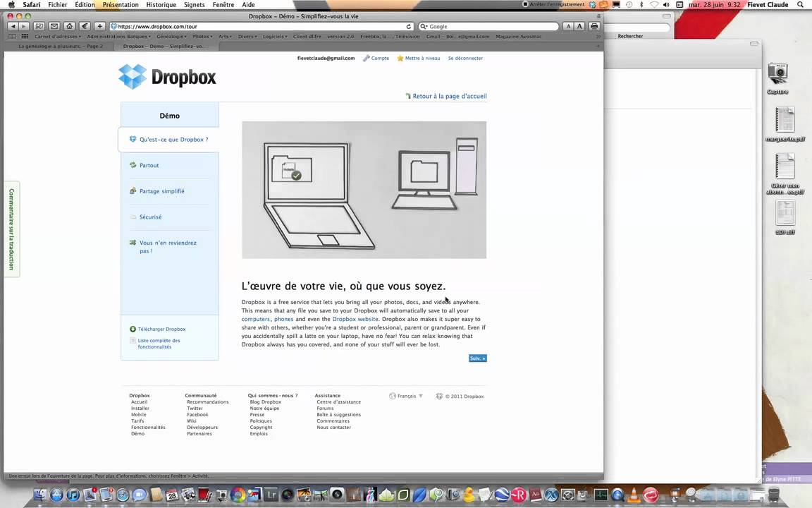812x508 pixels.
Task: Open the Fichier menu
Action: (x=58, y=5)
